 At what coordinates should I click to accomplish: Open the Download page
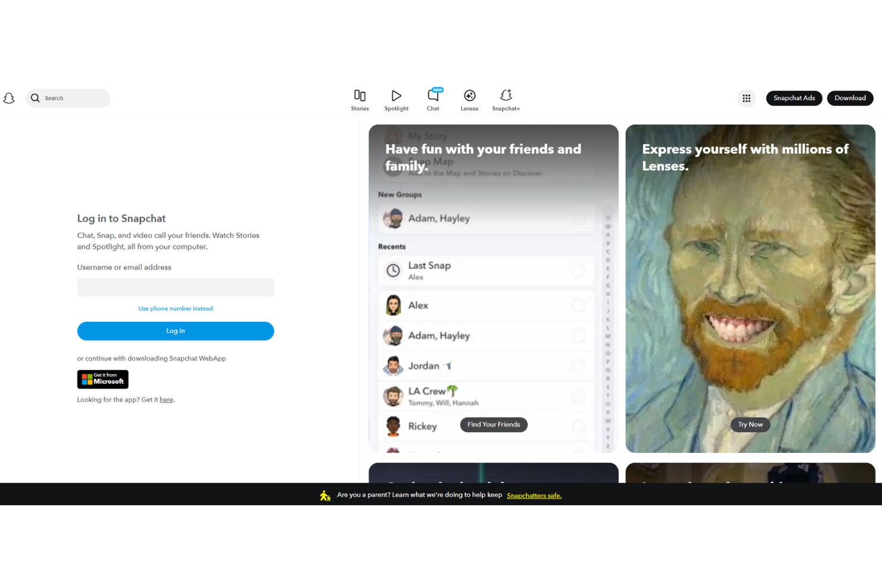click(x=850, y=98)
